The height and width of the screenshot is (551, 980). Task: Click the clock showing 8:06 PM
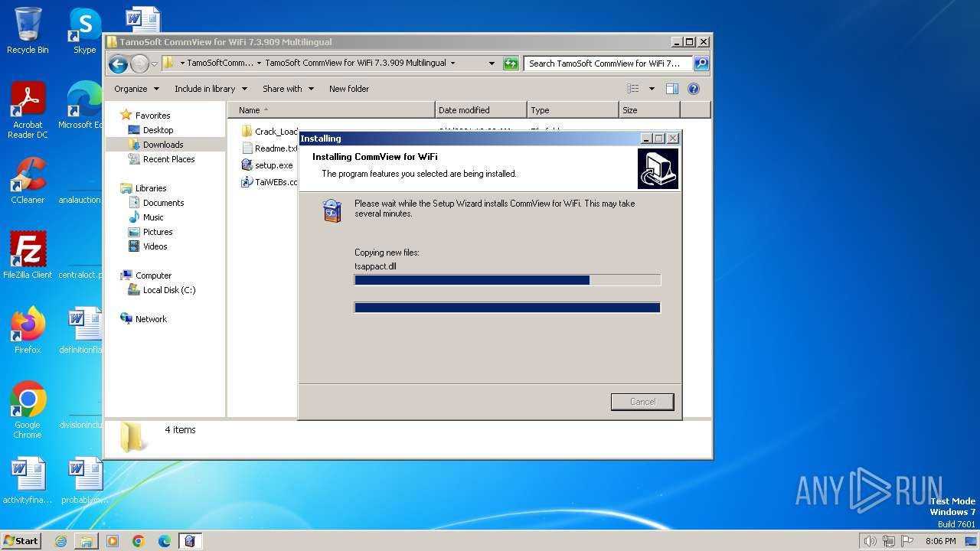click(940, 541)
